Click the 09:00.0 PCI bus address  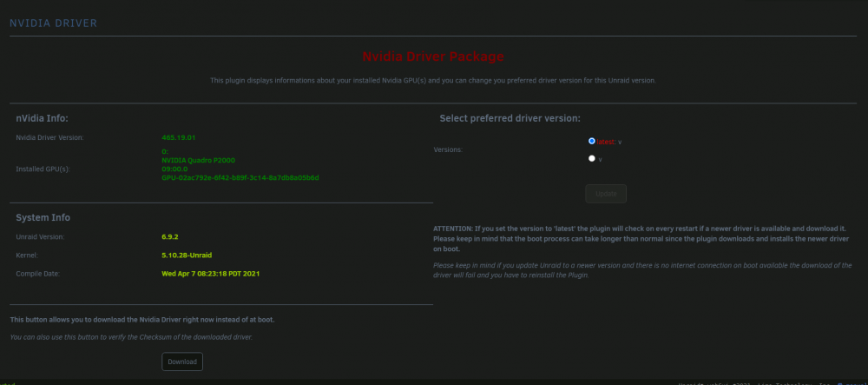[174, 169]
